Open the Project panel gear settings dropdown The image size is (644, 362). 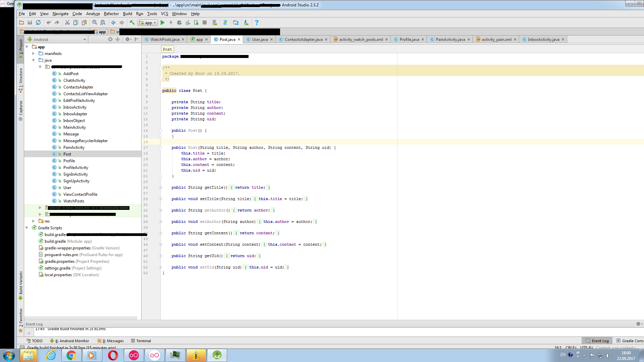pyautogui.click(x=128, y=39)
